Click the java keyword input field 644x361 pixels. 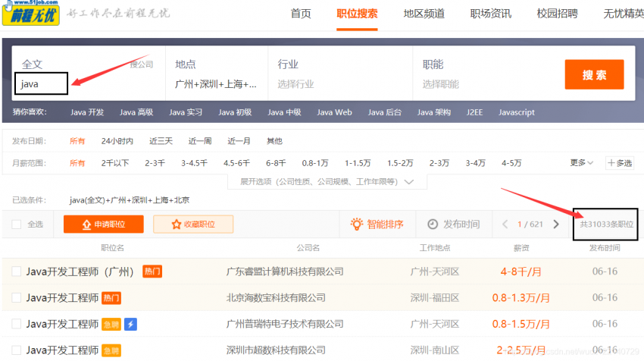coord(41,84)
